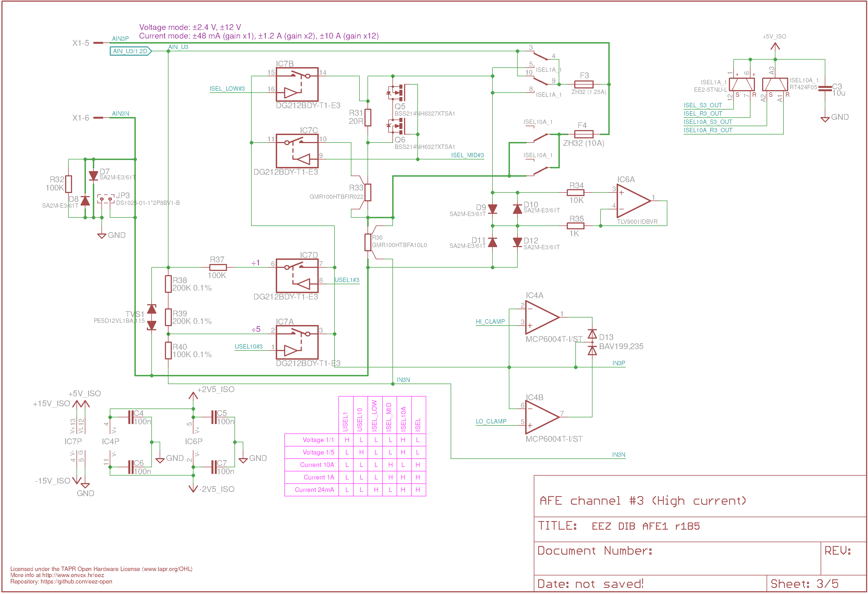
Task: Click the IN3P net label
Action: pyautogui.click(x=619, y=363)
